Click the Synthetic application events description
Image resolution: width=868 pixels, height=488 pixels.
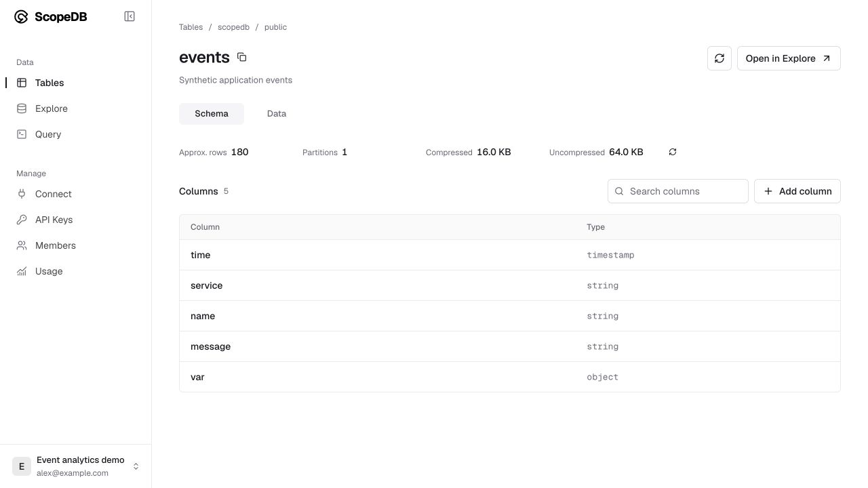pos(235,80)
